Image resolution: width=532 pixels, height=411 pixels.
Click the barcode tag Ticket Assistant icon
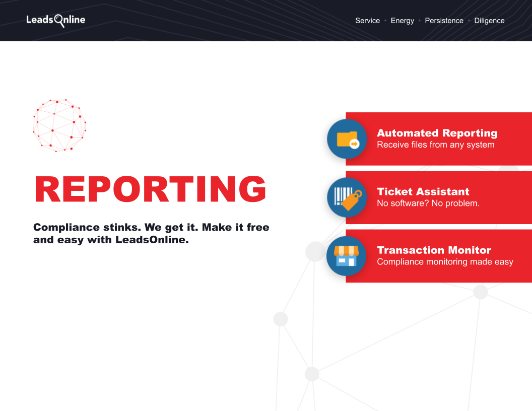tap(347, 197)
